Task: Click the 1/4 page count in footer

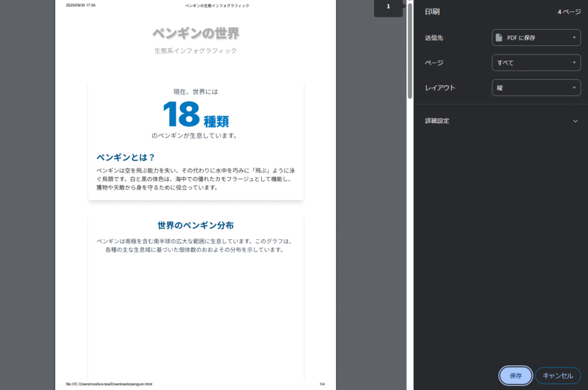Action: coord(322,384)
